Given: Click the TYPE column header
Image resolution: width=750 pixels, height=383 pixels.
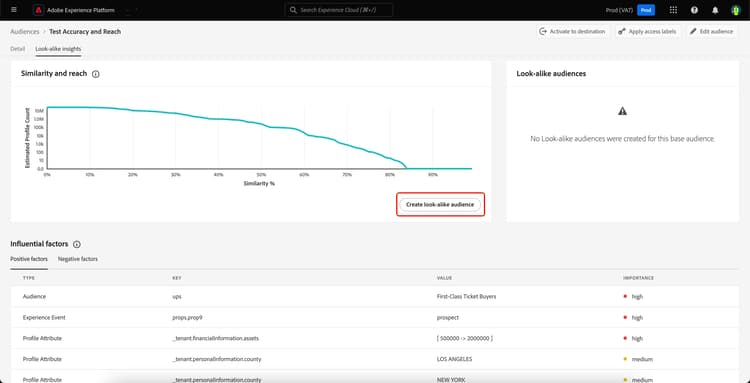Looking at the screenshot, I should tap(29, 278).
